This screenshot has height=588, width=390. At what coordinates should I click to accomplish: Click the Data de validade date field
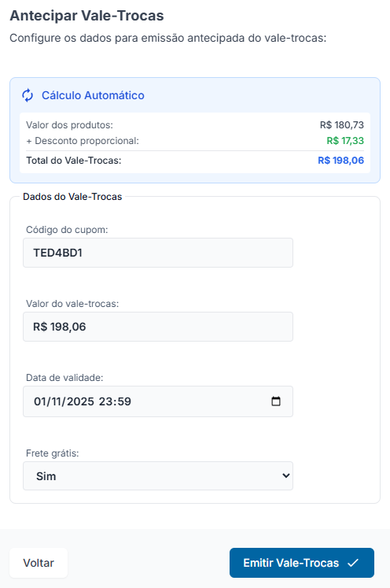pos(158,401)
